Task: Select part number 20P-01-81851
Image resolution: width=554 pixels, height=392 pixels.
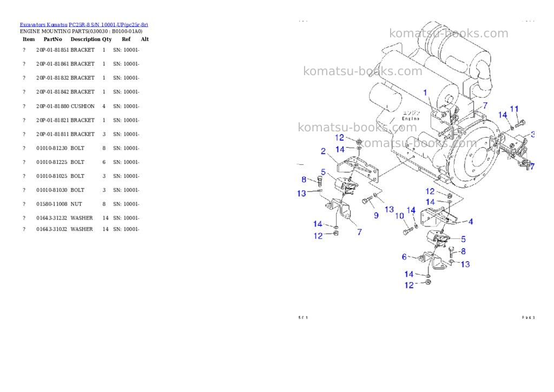Action: 52,50
